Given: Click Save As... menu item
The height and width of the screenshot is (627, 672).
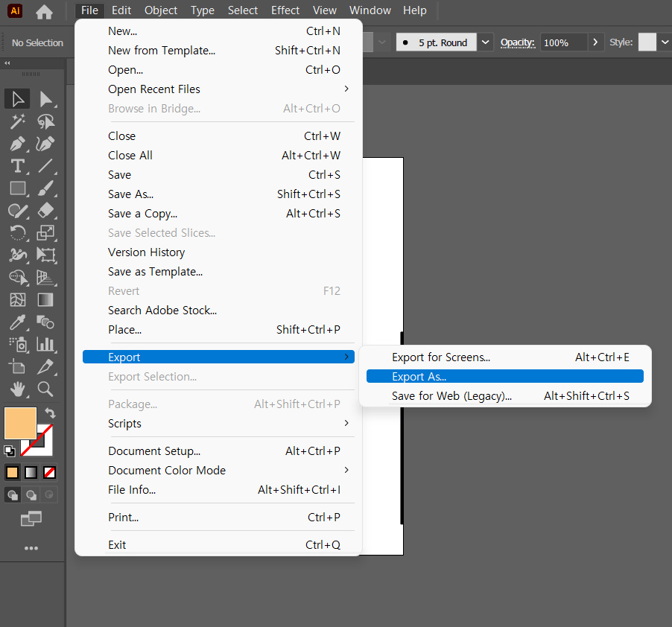Looking at the screenshot, I should click(218, 194).
